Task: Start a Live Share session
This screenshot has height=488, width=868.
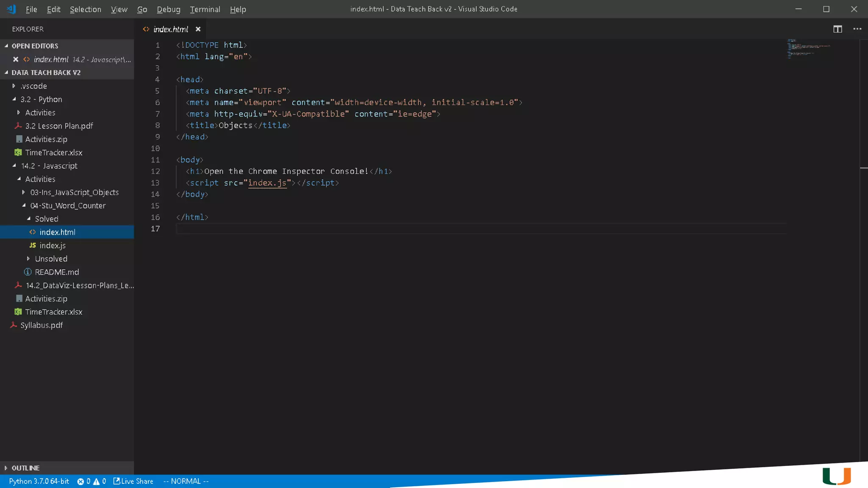Action: point(133,481)
